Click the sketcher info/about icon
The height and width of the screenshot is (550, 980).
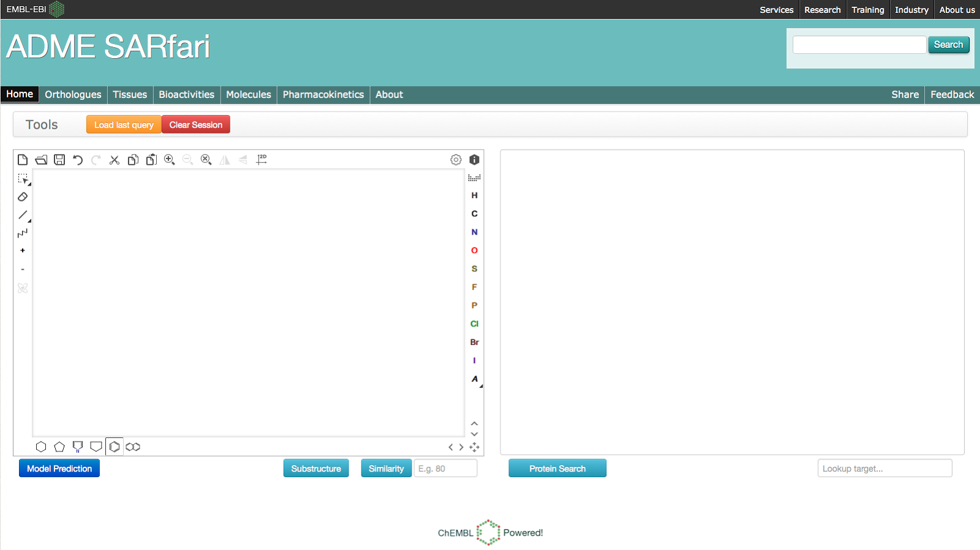pyautogui.click(x=474, y=160)
